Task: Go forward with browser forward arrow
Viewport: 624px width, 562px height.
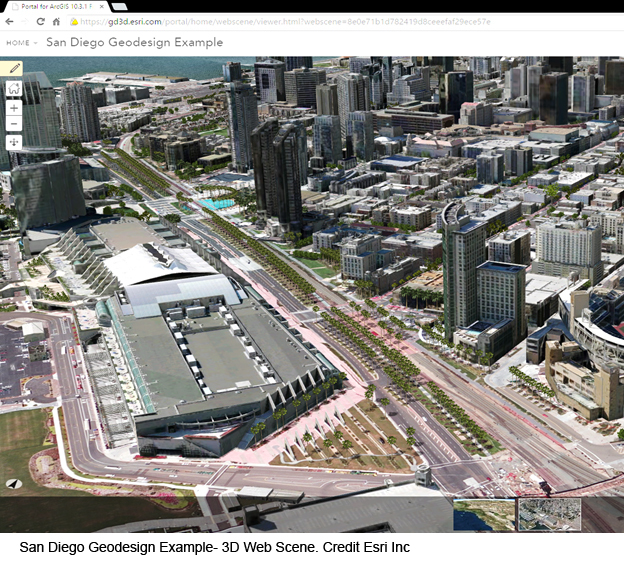Action: click(x=25, y=21)
